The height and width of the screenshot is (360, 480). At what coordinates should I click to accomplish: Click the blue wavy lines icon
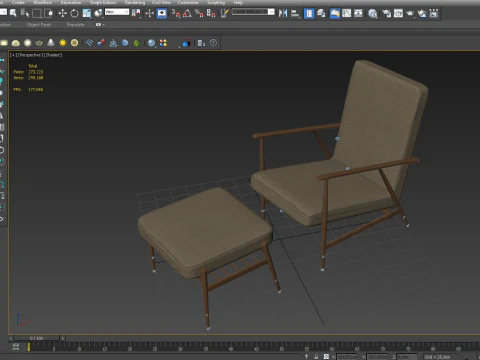pyautogui.click(x=89, y=43)
